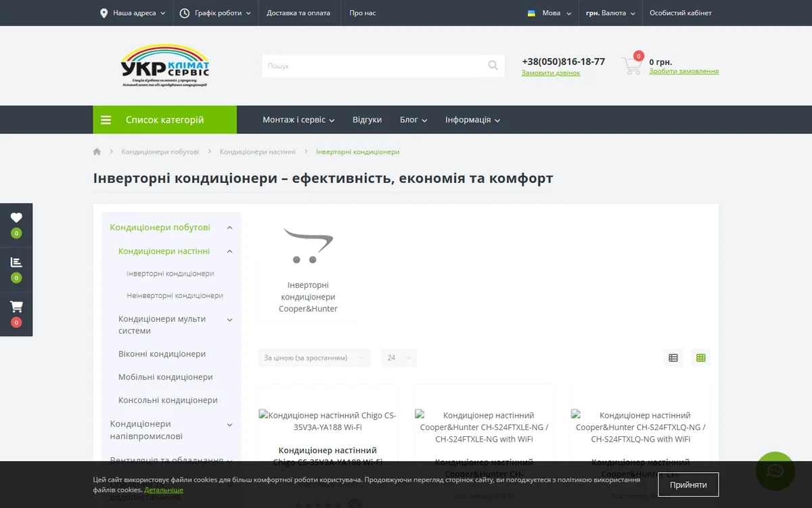Screen dimensions: 812x508
Task: Open the cart icon in side panel
Action: tap(16, 306)
